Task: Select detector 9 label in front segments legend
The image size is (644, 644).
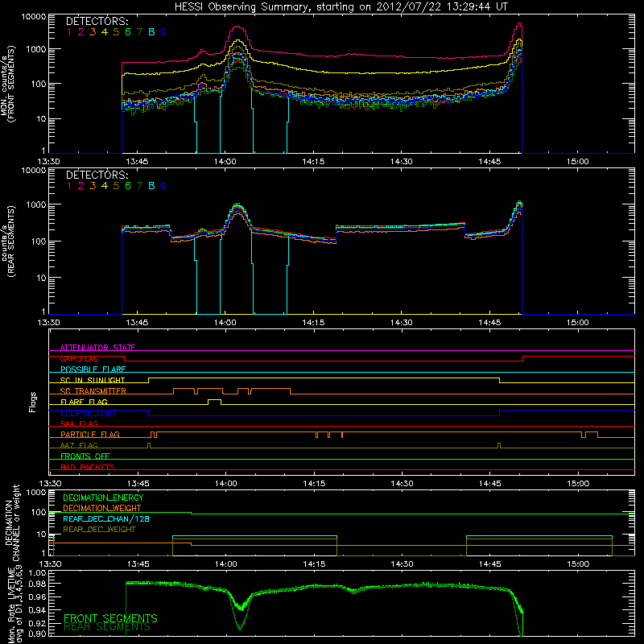Action: [x=163, y=32]
